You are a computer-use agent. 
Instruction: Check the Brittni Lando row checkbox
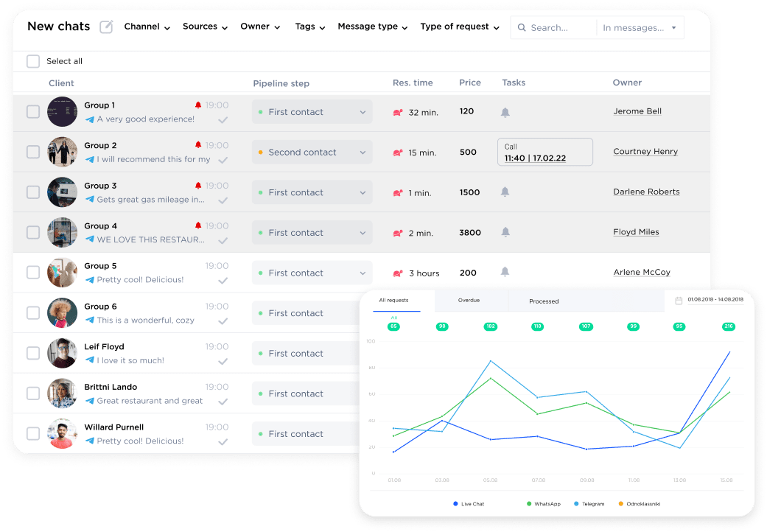[33, 393]
